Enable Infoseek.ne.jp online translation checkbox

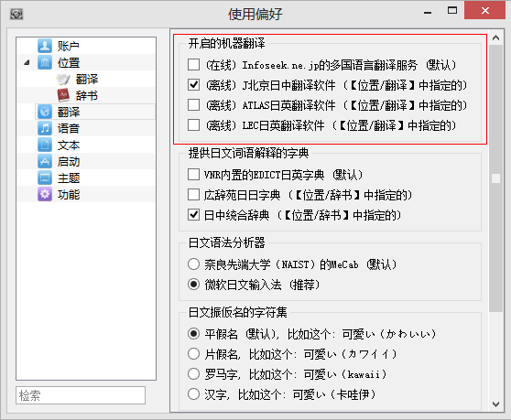pos(193,65)
